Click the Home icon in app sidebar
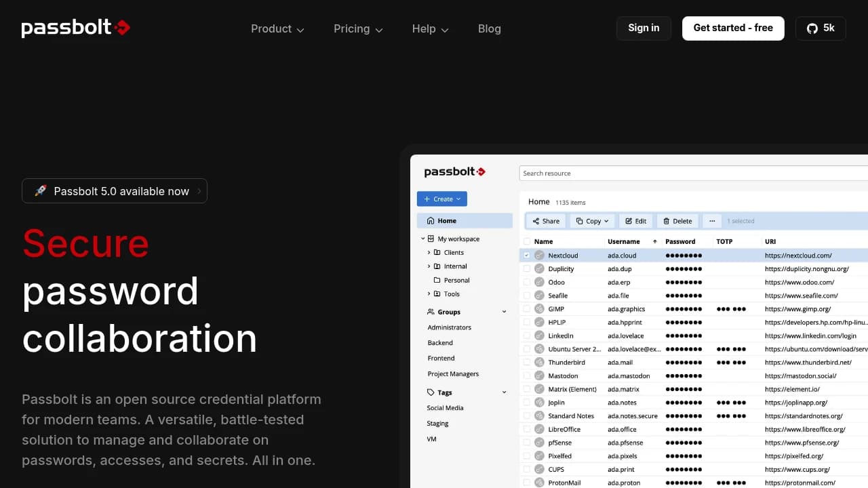The image size is (868, 488). [431, 221]
